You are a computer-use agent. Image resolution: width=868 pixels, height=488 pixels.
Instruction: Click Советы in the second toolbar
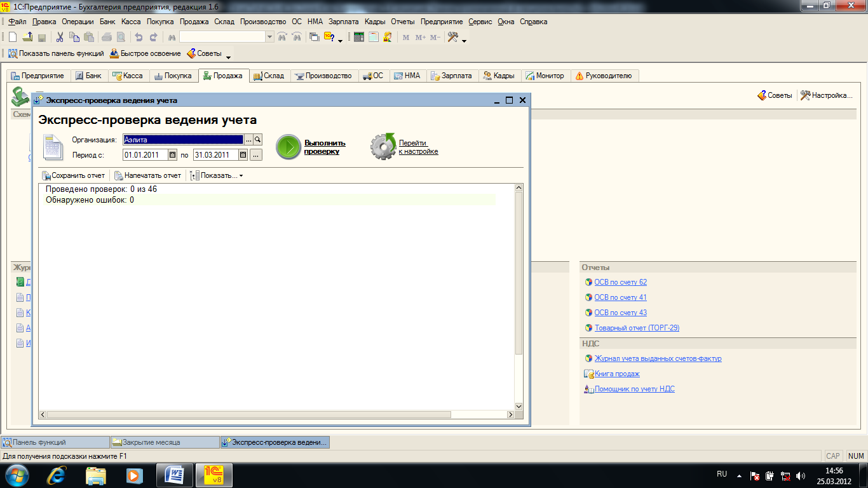point(204,53)
